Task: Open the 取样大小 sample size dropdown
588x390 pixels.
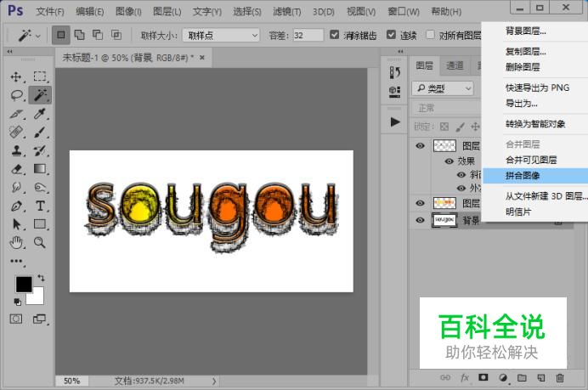Action: click(221, 35)
